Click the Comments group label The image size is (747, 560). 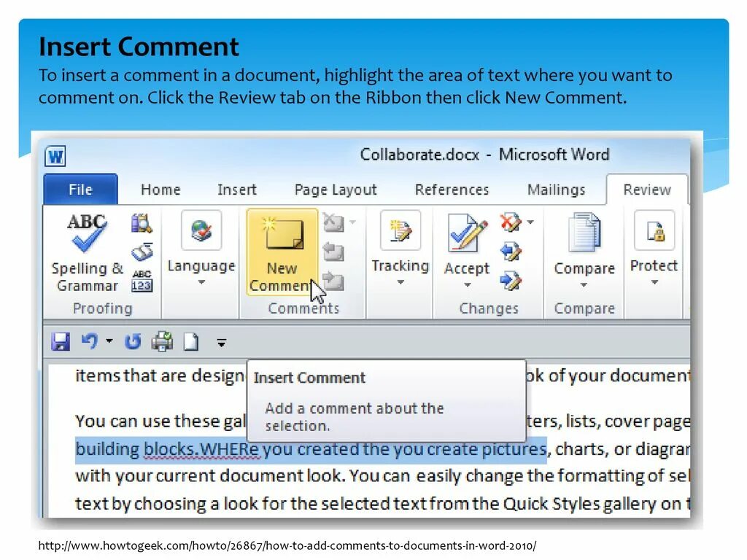click(303, 308)
